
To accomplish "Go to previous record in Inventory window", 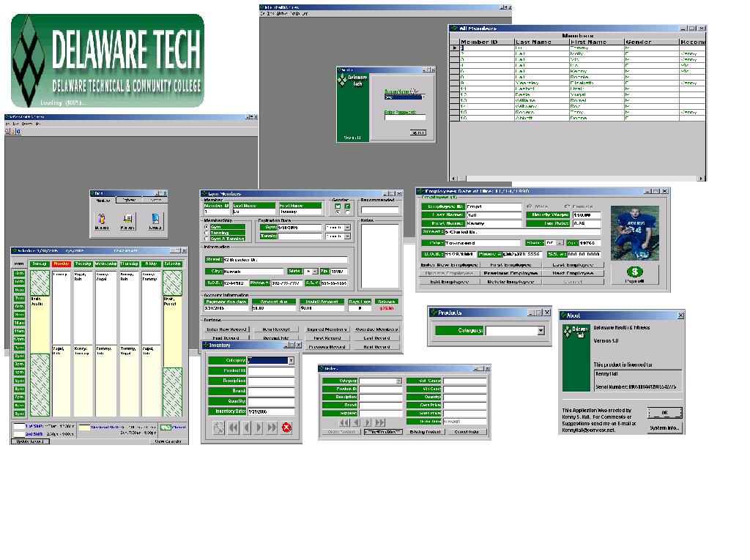I will click(247, 428).
